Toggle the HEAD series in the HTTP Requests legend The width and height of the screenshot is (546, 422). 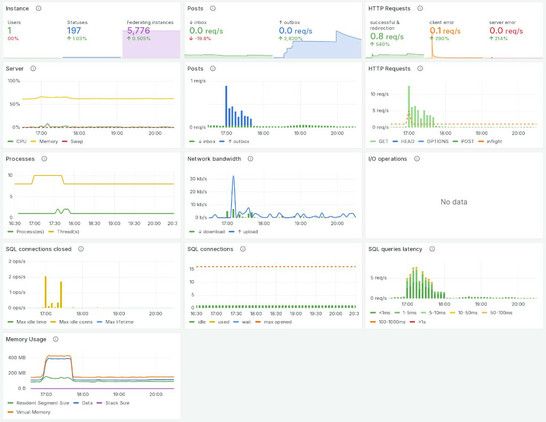(x=408, y=141)
